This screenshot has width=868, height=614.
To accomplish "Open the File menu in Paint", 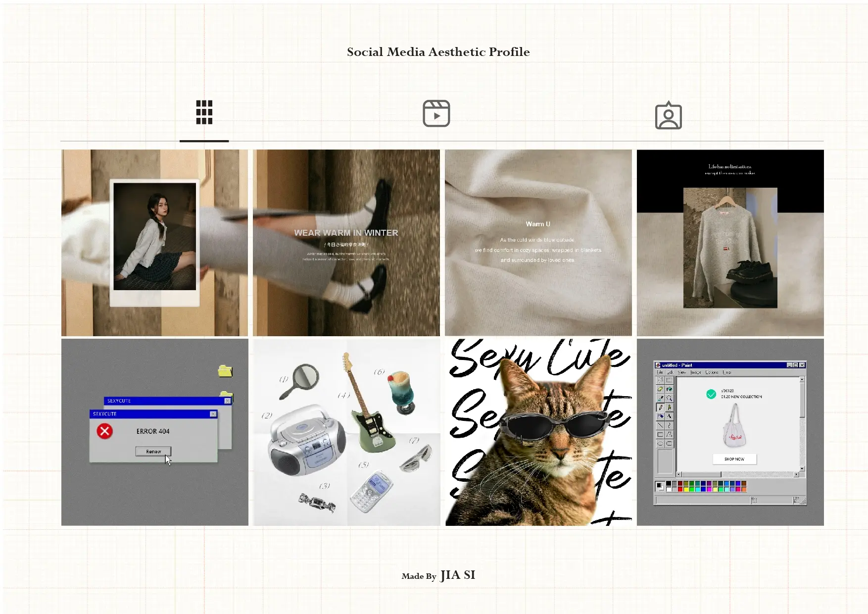I will coord(660,372).
